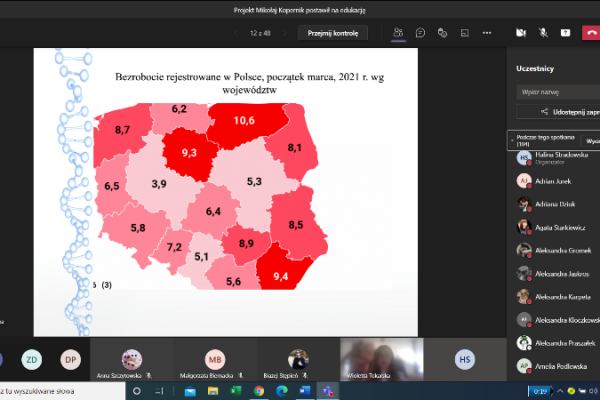This screenshot has width=600, height=400.
Task: Click Wioletta Tokarska's video thumbnail
Action: [380, 358]
